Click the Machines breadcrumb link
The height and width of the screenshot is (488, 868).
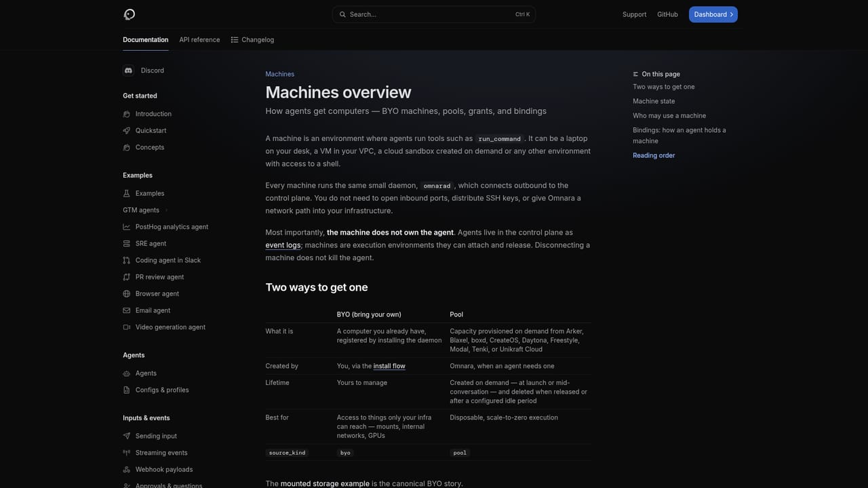(x=280, y=74)
